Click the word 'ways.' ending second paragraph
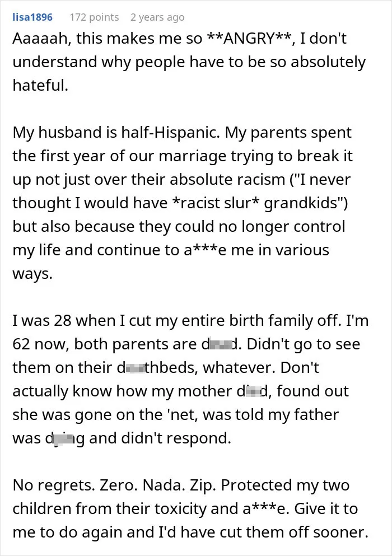 [32, 273]
